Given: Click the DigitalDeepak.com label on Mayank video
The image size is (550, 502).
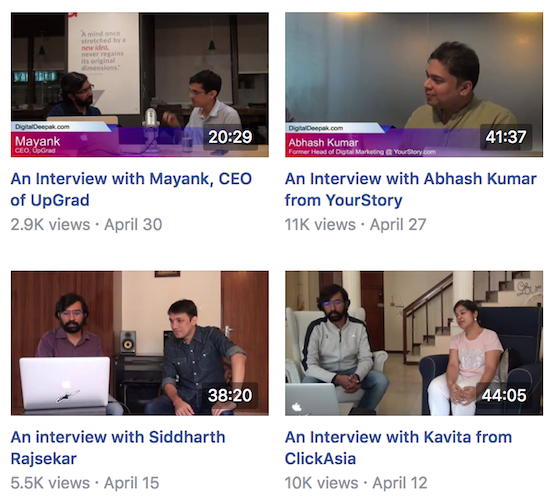Looking at the screenshot, I should 42,127.
